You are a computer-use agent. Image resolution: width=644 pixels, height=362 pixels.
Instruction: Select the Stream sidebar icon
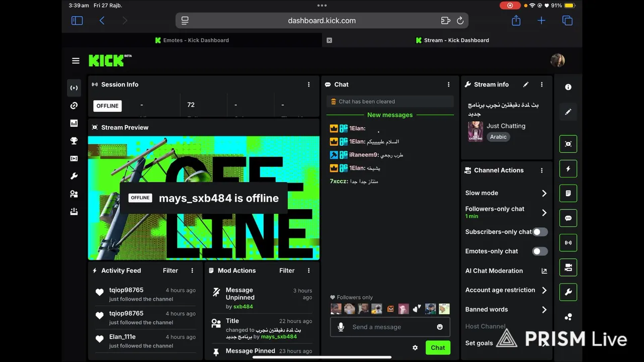[x=74, y=88]
